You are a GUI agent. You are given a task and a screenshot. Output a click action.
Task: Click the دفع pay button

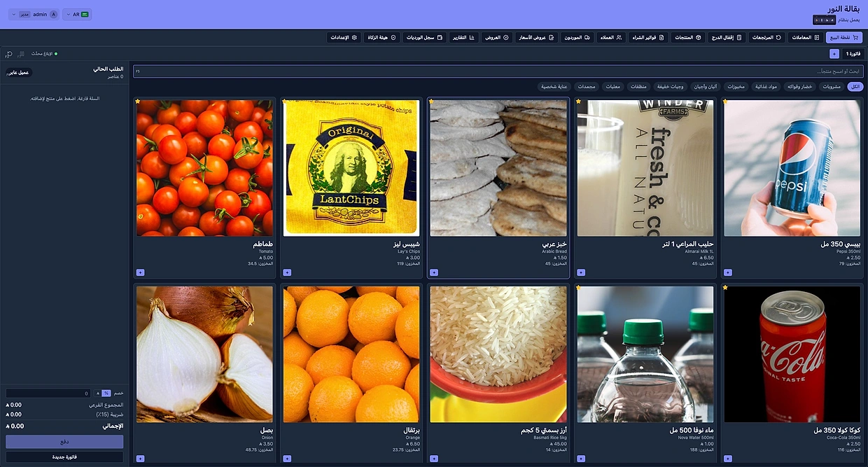pyautogui.click(x=64, y=442)
